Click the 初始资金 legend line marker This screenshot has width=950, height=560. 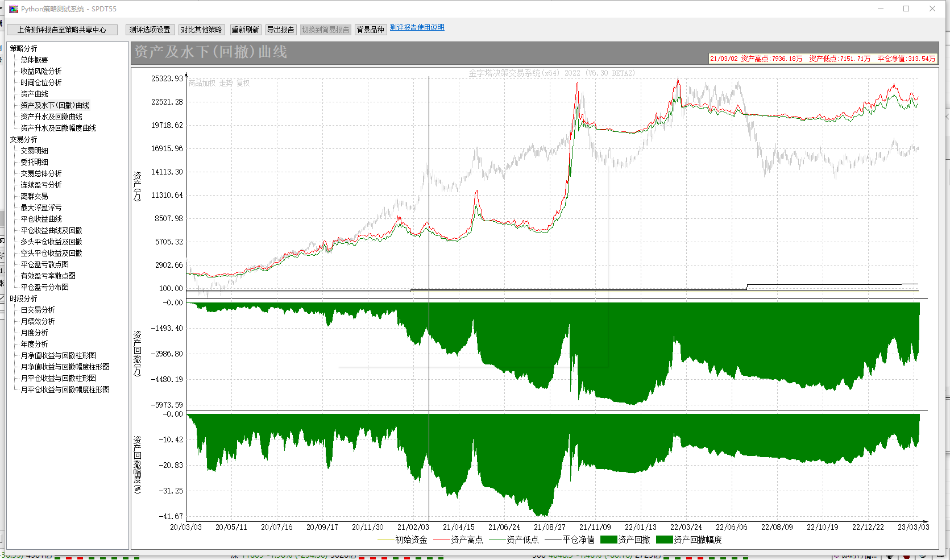coord(385,540)
